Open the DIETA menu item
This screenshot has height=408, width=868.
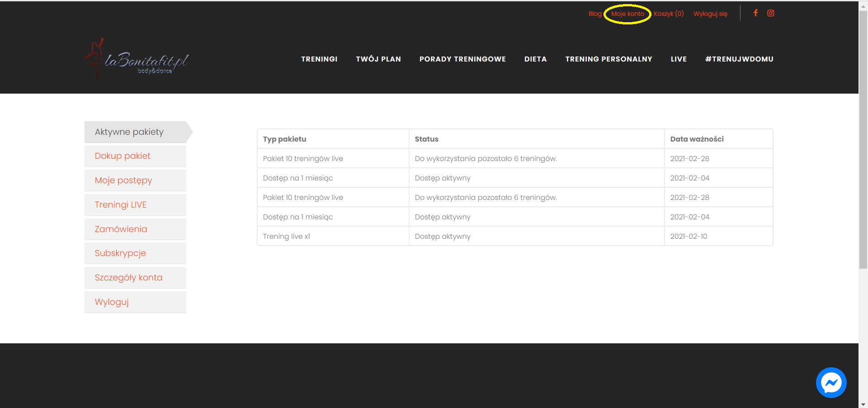(536, 59)
